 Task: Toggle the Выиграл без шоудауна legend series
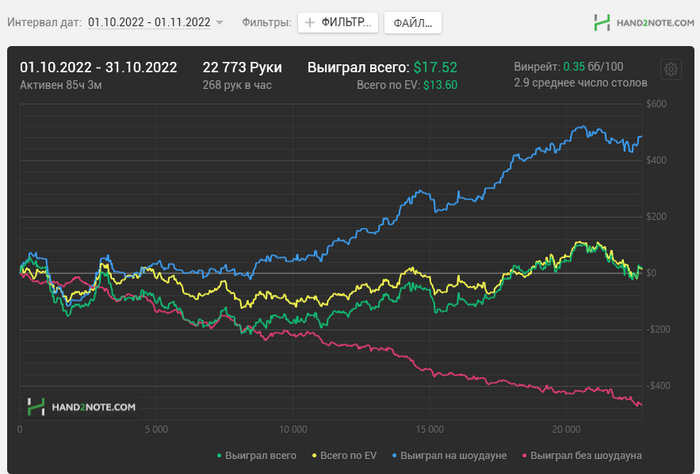pyautogui.click(x=582, y=455)
